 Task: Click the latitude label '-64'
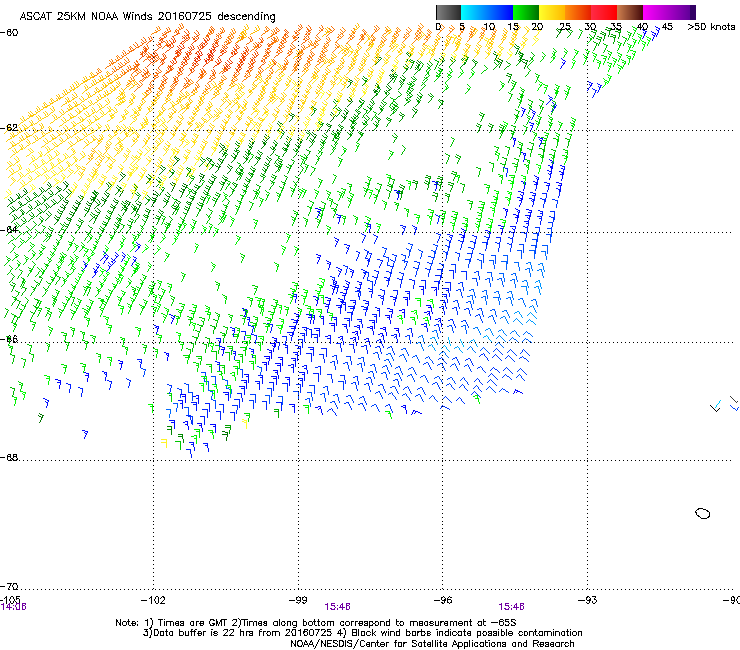[x=9, y=230]
